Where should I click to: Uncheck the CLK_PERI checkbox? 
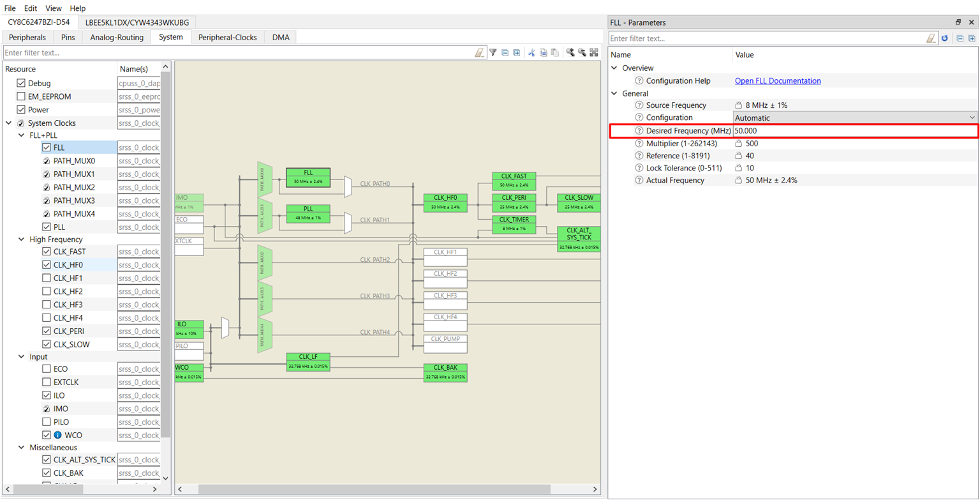[x=47, y=331]
